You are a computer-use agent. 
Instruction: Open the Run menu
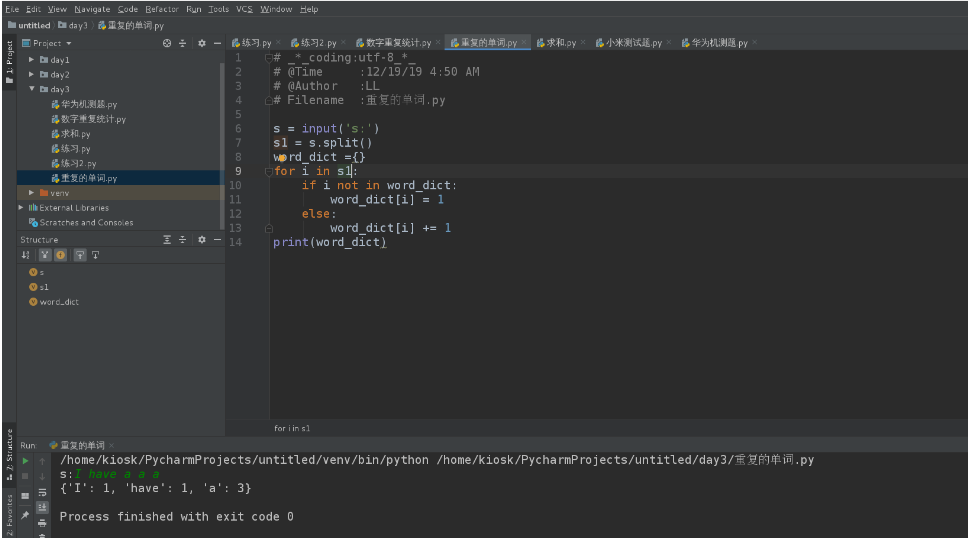194,9
